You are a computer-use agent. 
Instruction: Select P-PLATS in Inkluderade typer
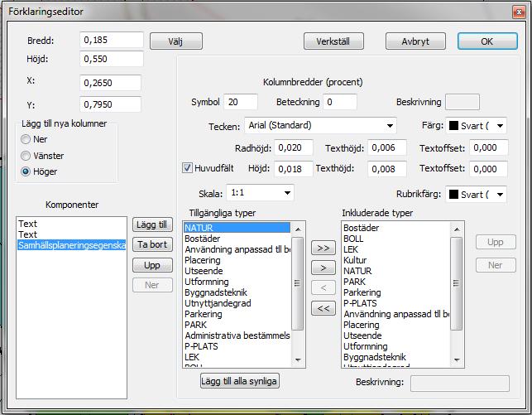point(395,303)
